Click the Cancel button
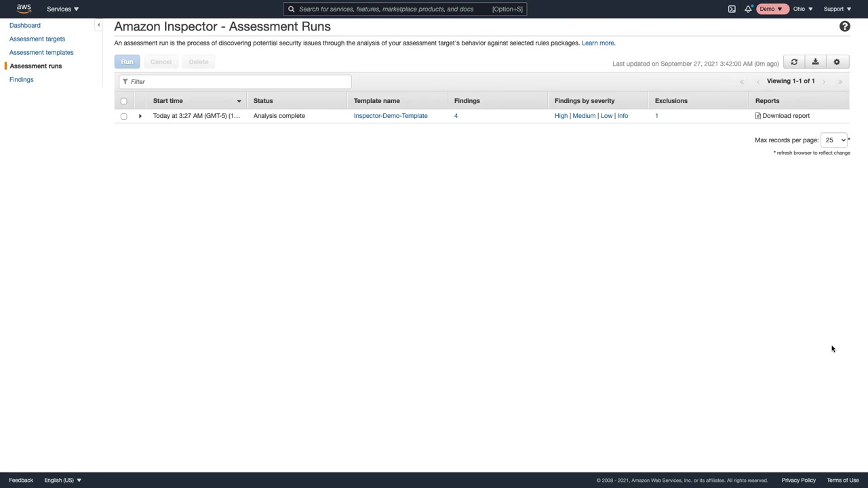 [x=161, y=62]
